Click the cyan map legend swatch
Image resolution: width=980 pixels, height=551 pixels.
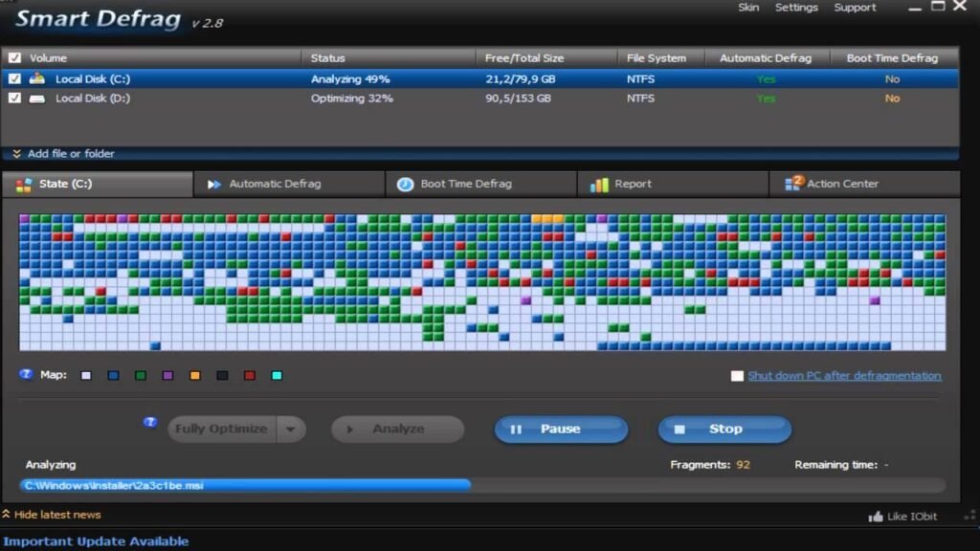tap(277, 375)
